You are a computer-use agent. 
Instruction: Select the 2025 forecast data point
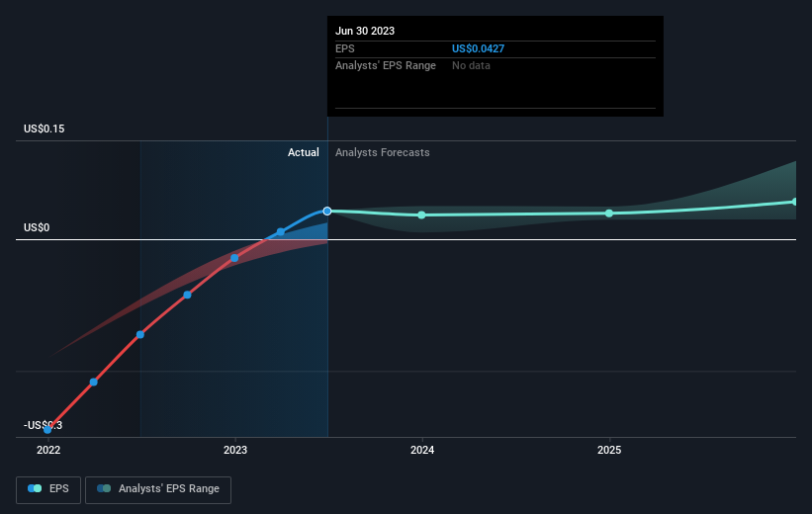pos(609,214)
